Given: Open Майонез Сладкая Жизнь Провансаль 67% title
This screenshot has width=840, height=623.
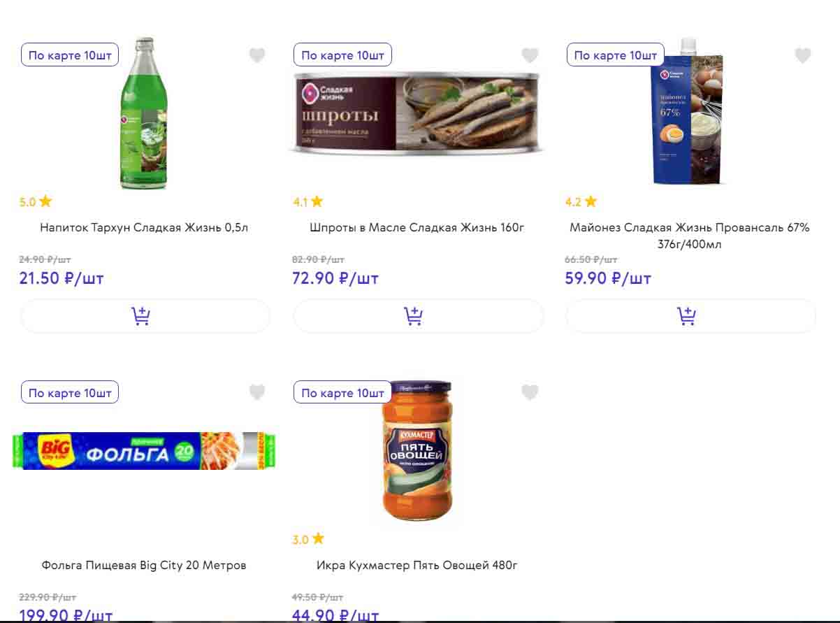Looking at the screenshot, I should (x=689, y=236).
